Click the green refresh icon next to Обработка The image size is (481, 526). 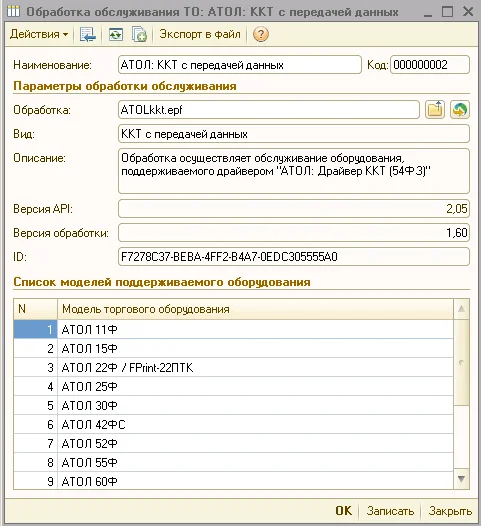pos(460,110)
